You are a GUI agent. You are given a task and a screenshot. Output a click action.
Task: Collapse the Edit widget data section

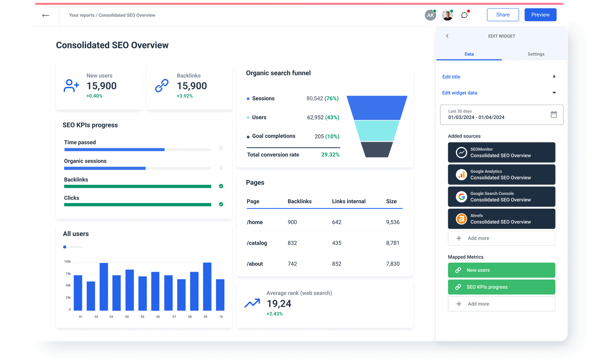pos(554,92)
